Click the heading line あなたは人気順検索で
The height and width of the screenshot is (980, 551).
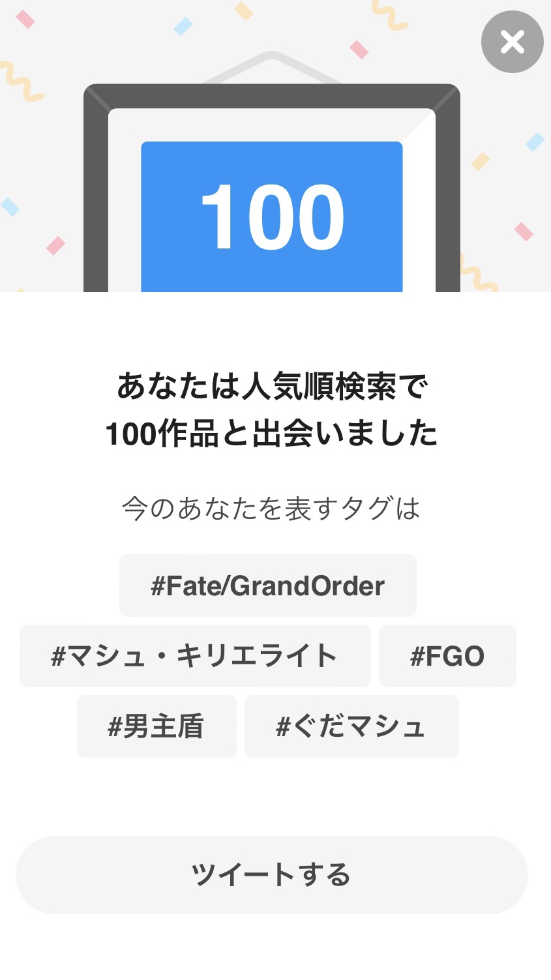tap(271, 386)
